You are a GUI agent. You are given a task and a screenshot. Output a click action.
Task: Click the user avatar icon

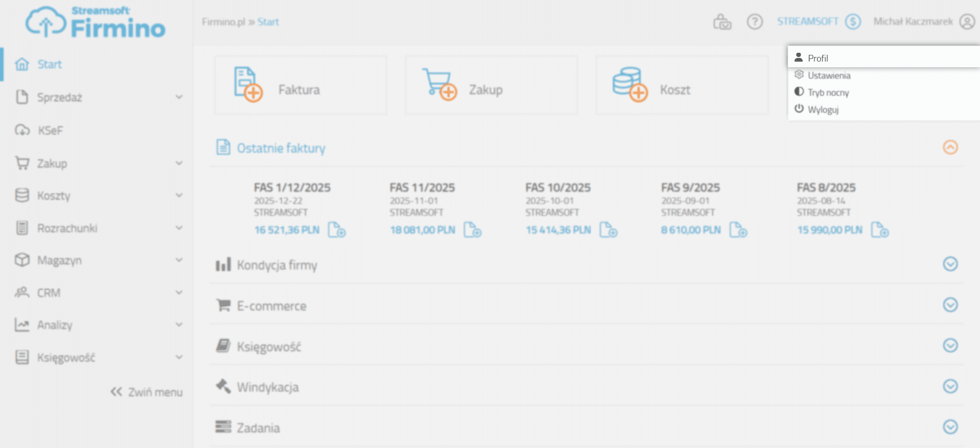(x=967, y=22)
